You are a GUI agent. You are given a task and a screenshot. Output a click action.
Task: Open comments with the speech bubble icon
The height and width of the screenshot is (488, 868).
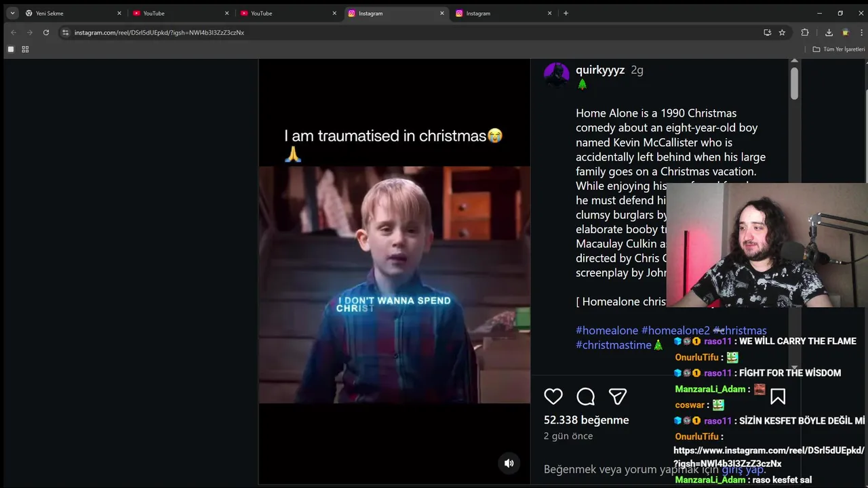point(586,396)
